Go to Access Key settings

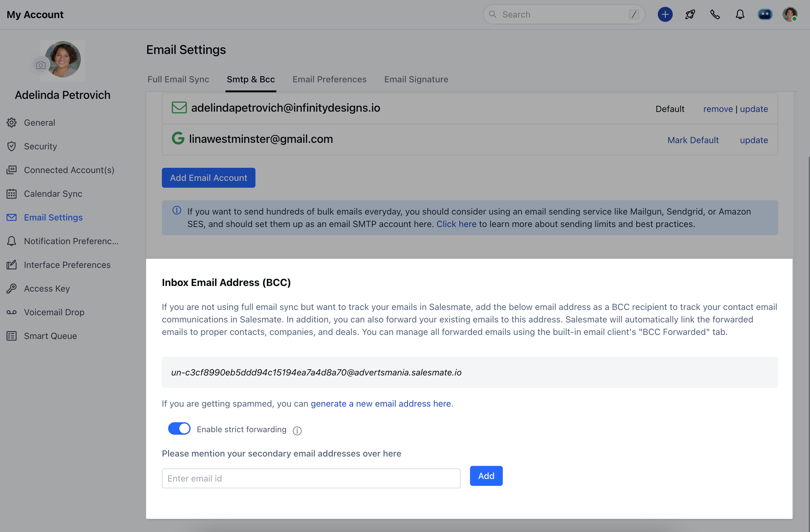point(46,288)
